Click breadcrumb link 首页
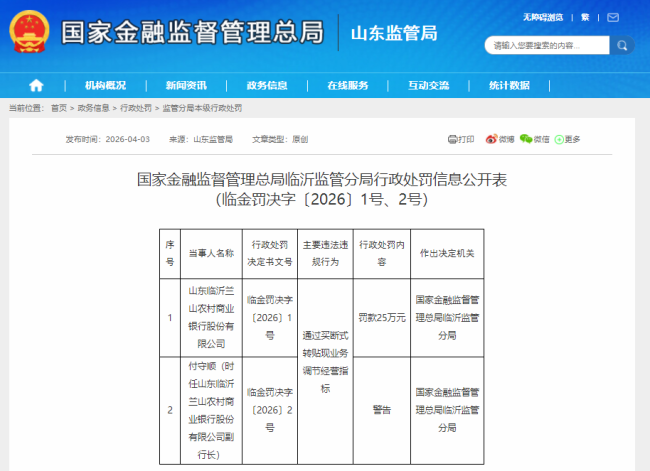Image resolution: width=650 pixels, height=471 pixels. tap(59, 108)
